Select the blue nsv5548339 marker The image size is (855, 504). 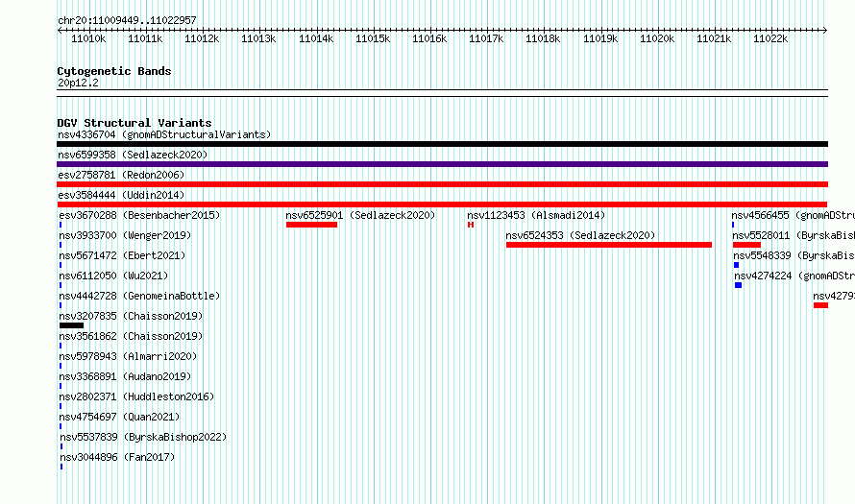tap(736, 265)
